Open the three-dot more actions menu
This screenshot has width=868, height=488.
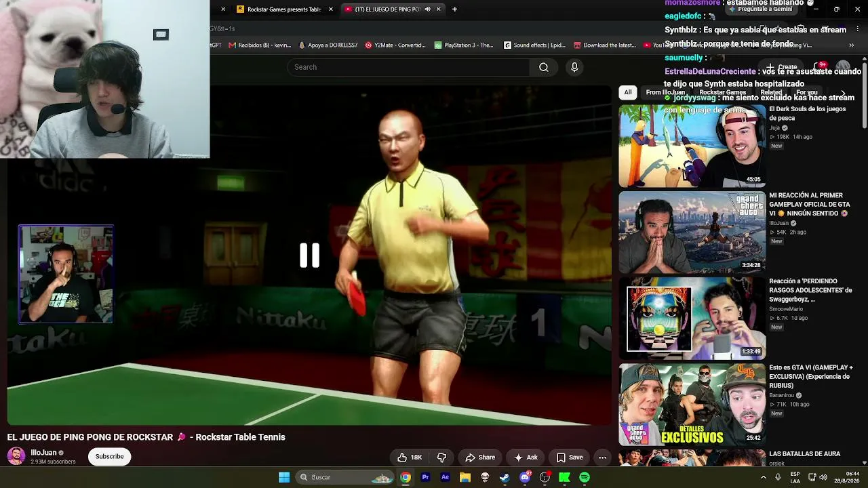602,457
